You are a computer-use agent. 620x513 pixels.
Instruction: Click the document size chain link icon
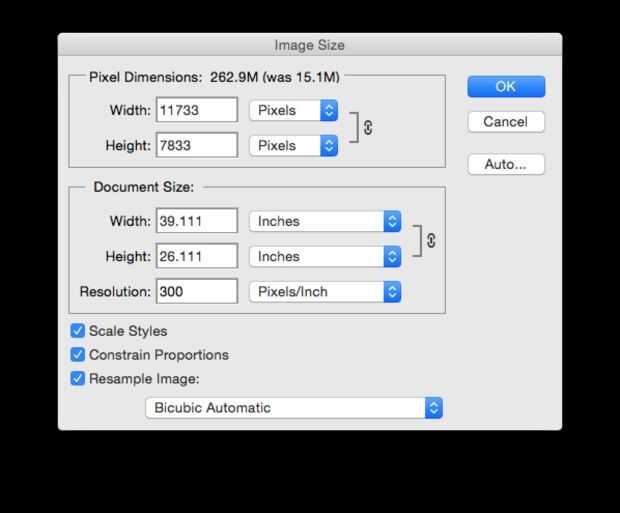click(431, 240)
